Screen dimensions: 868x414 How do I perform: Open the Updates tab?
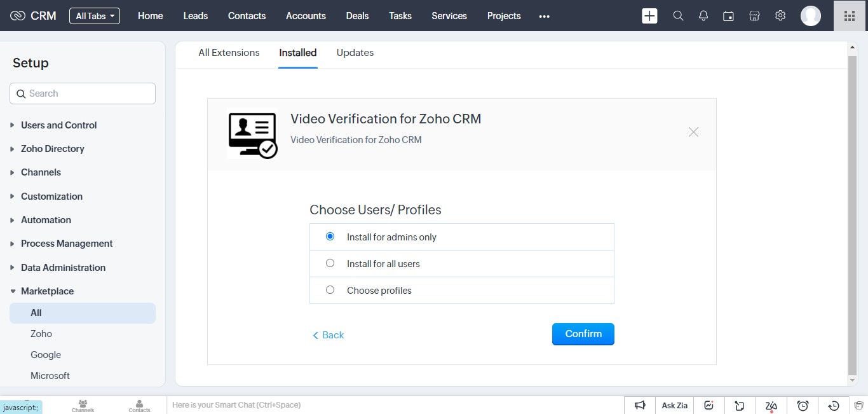coord(355,53)
